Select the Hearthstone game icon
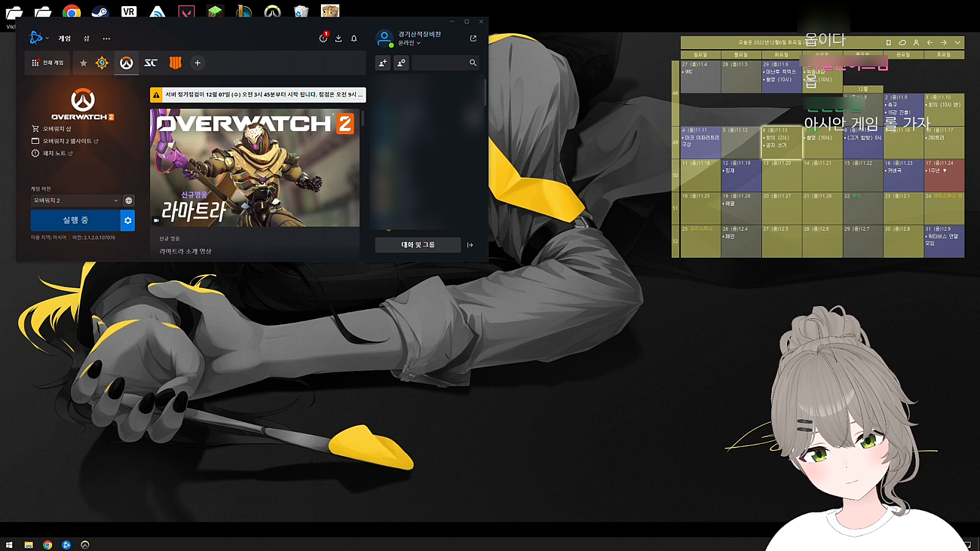980x551 pixels. [x=102, y=63]
